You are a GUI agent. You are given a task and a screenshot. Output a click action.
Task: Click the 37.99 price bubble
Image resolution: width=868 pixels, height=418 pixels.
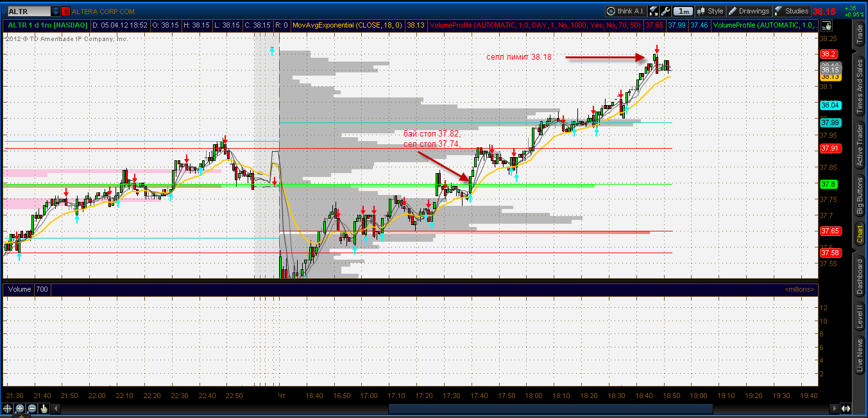(830, 122)
